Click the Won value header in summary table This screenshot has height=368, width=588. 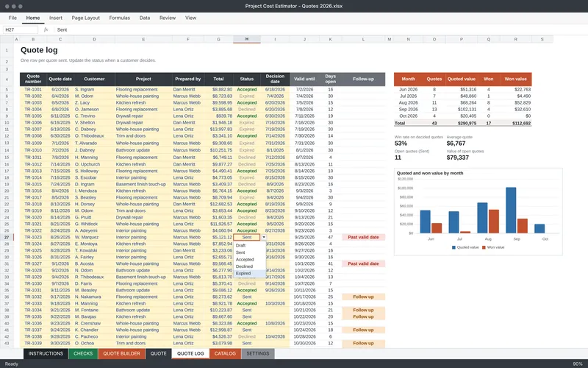tap(516, 79)
